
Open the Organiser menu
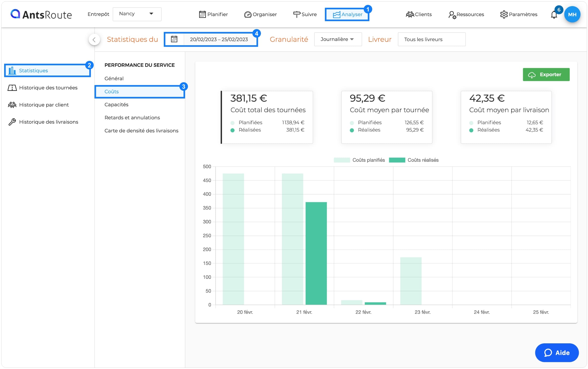(260, 14)
